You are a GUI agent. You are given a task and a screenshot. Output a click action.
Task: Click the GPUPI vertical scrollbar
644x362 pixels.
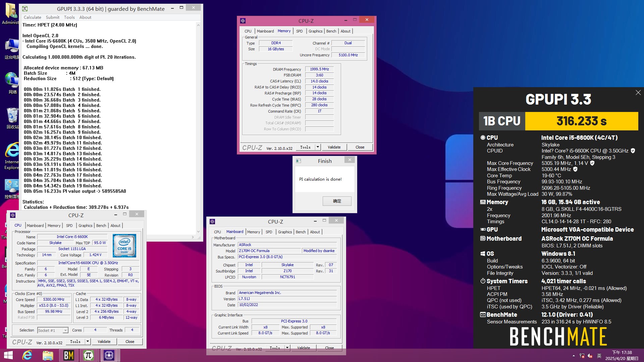(198, 128)
